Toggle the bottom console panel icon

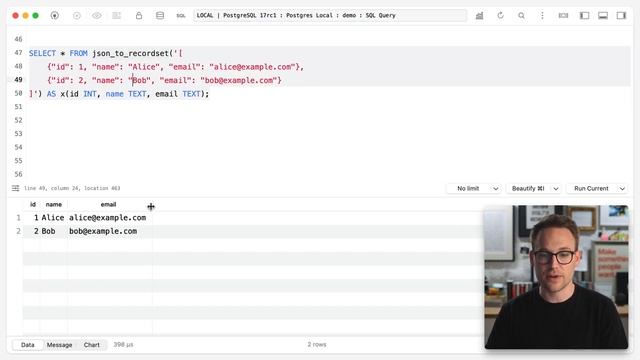pyautogui.click(x=603, y=16)
